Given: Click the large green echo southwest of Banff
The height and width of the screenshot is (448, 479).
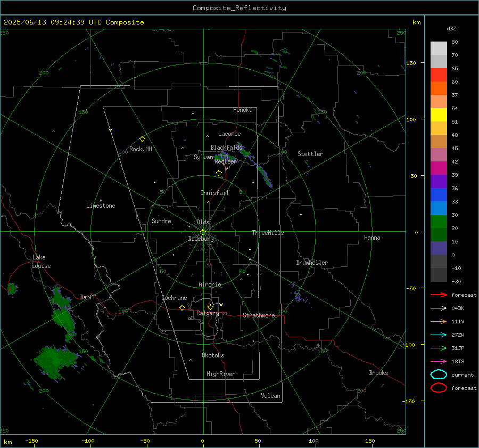Looking at the screenshot, I should point(54,362).
